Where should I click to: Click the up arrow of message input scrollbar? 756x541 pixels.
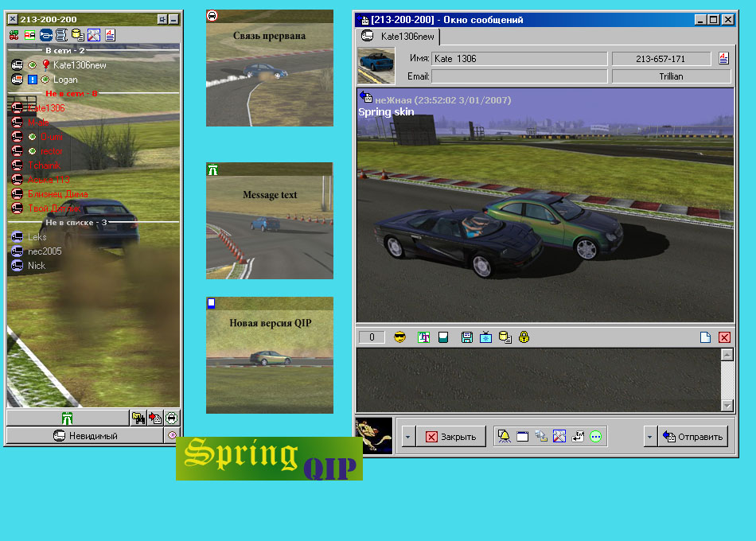pyautogui.click(x=727, y=355)
